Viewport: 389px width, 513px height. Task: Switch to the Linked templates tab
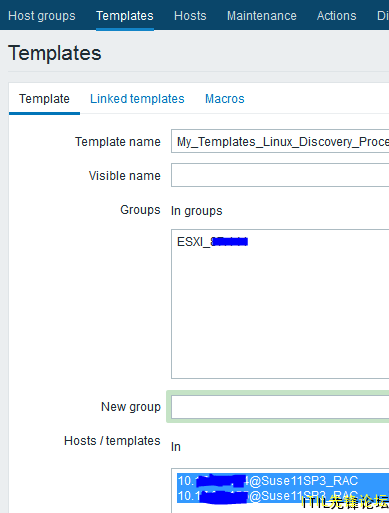click(137, 99)
